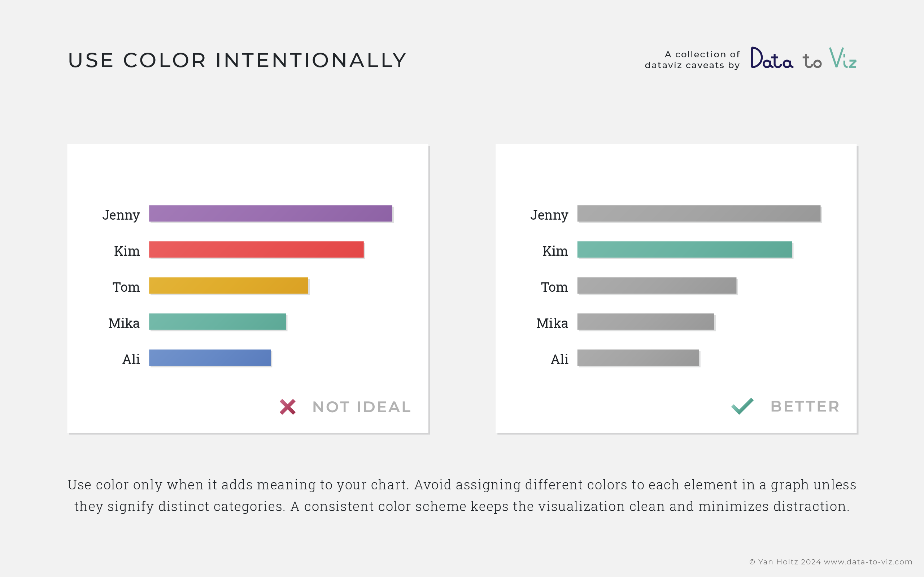Click the BETTER label
Viewport: 924px width, 577px height.
click(x=805, y=407)
